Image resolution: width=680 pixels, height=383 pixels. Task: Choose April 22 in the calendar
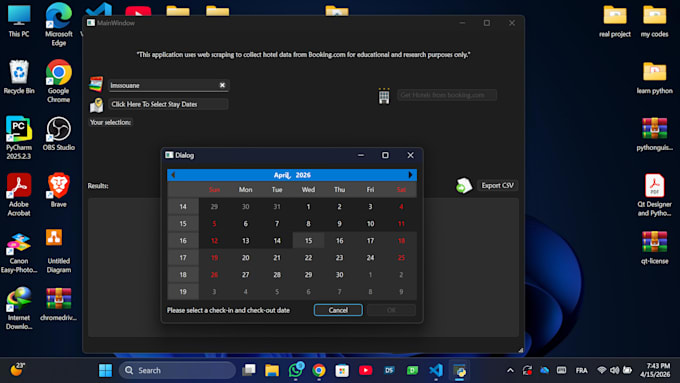[308, 258]
